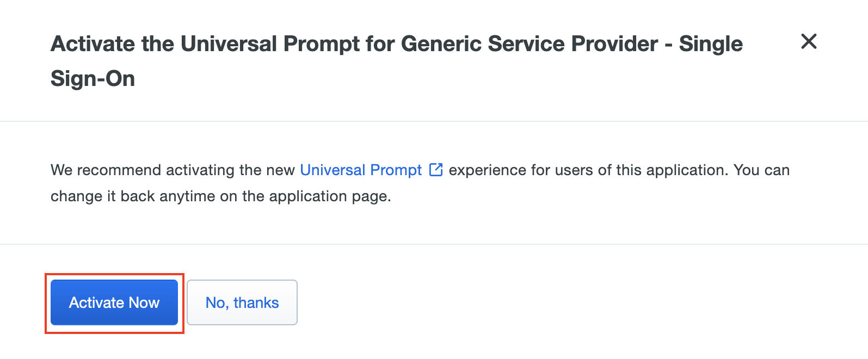Click the description paragraph about activating
Image resolution: width=868 pixels, height=359 pixels.
coord(419,182)
